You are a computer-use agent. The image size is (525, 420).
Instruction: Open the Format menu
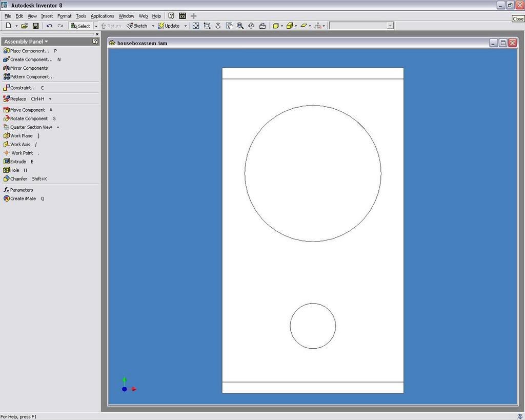point(64,16)
